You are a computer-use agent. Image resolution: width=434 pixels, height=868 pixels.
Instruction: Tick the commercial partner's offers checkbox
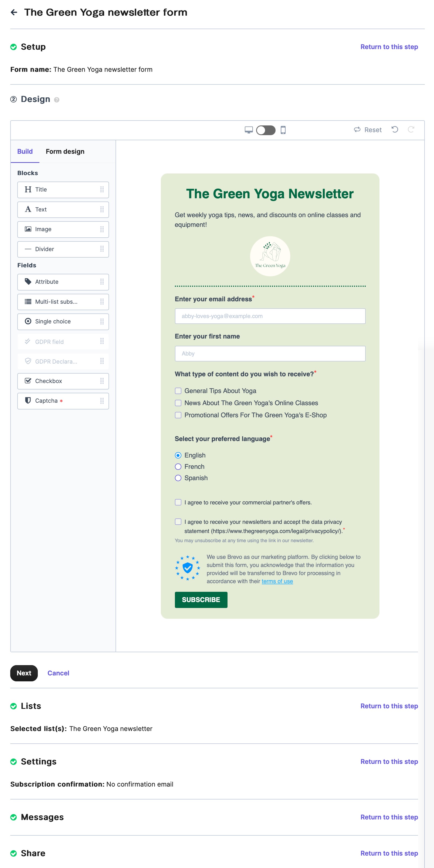178,503
